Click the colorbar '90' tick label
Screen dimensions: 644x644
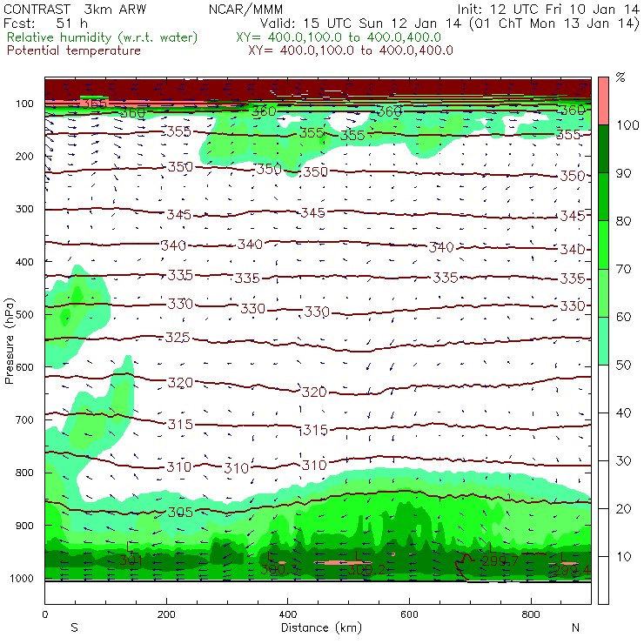pyautogui.click(x=623, y=173)
